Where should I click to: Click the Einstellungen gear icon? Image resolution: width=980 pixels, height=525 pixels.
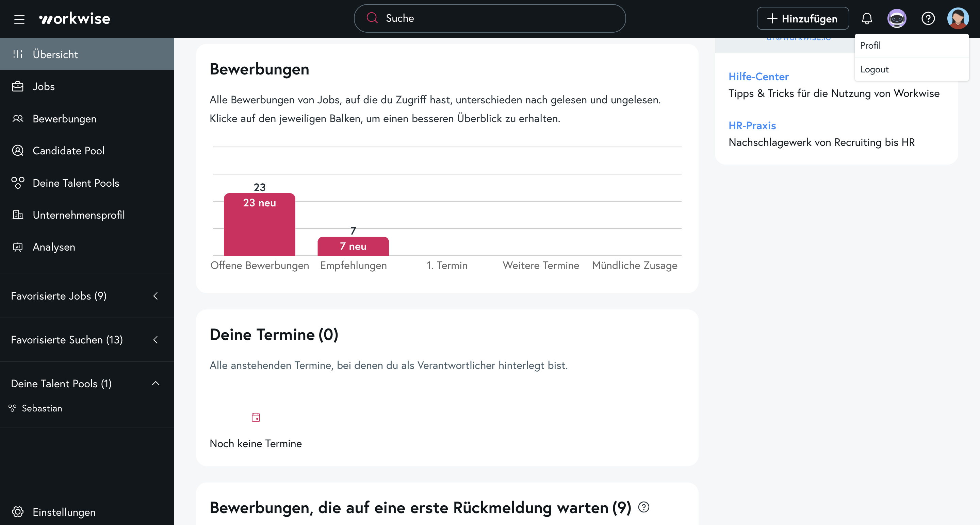[17, 512]
